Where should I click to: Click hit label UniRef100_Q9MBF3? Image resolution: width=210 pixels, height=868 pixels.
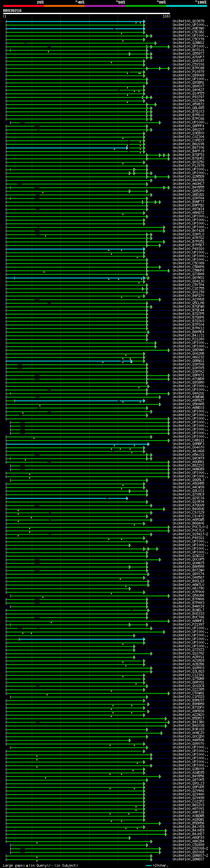click(x=188, y=444)
